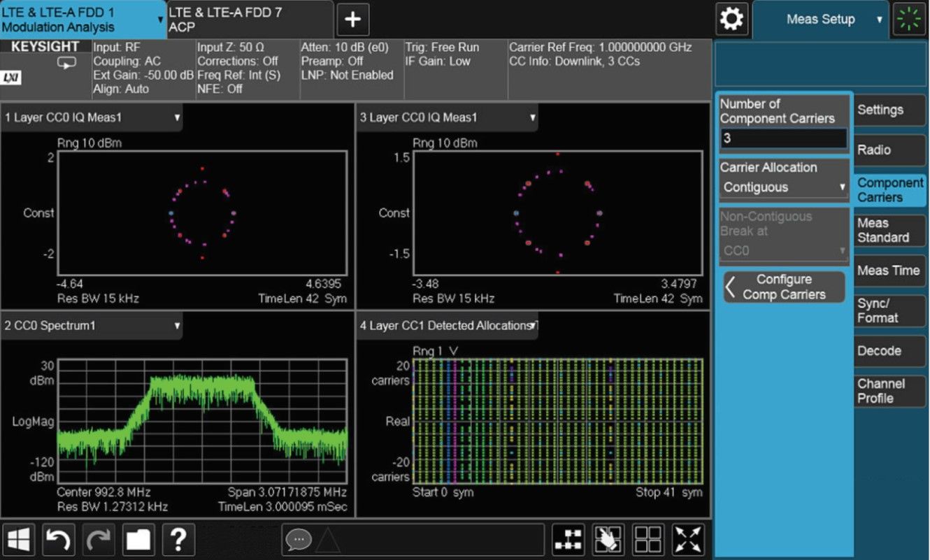Open the Meas Setup dropdown menu

pos(820,20)
